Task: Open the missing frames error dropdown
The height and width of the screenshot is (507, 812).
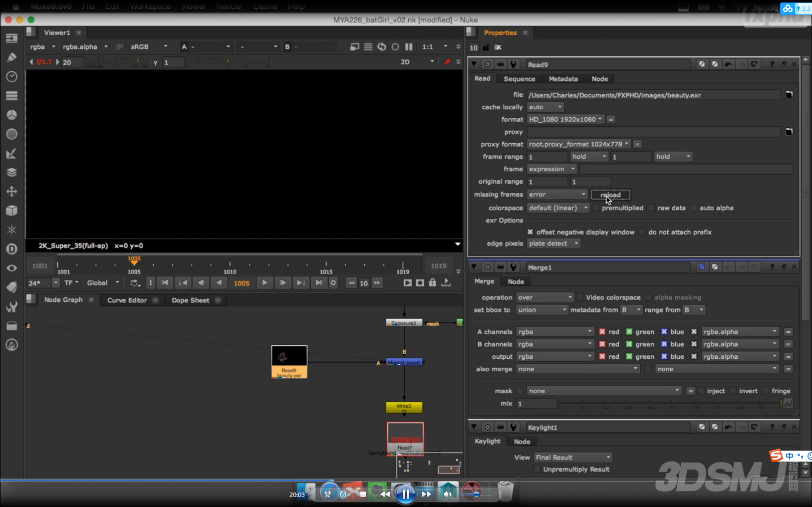Action: [x=557, y=195]
